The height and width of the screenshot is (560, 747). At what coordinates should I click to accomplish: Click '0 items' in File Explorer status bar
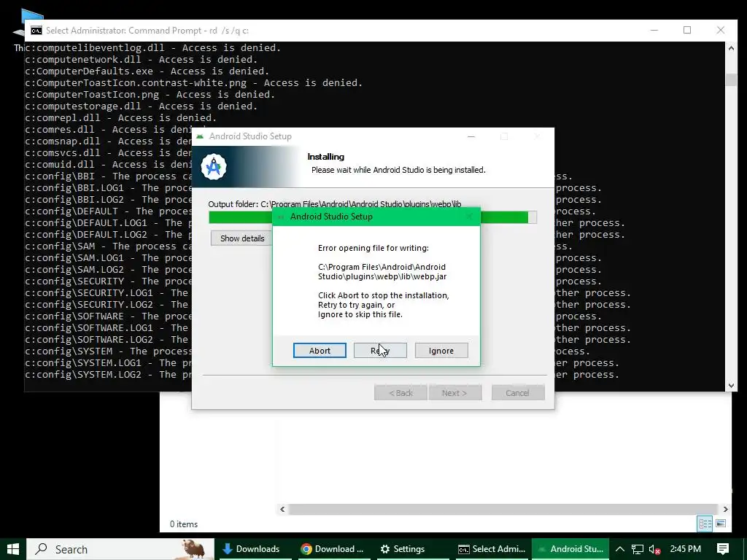tap(183, 524)
